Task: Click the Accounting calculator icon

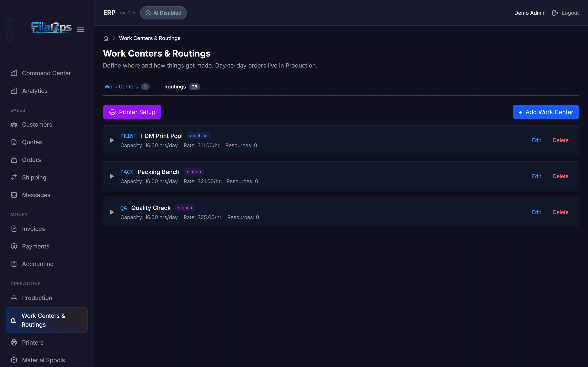Action: pyautogui.click(x=14, y=264)
